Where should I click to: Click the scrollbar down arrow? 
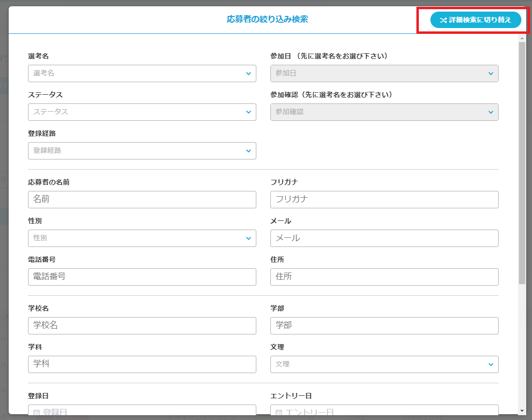point(522,410)
